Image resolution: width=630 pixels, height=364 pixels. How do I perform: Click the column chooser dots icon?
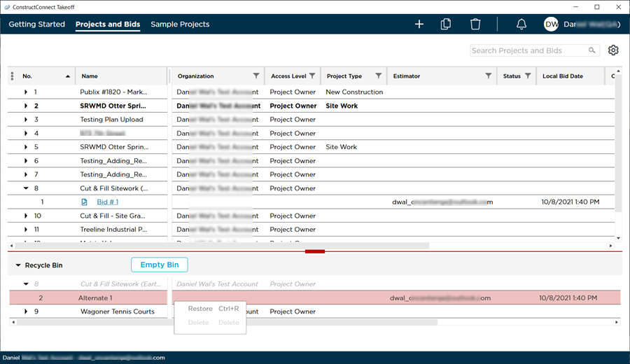pos(12,76)
